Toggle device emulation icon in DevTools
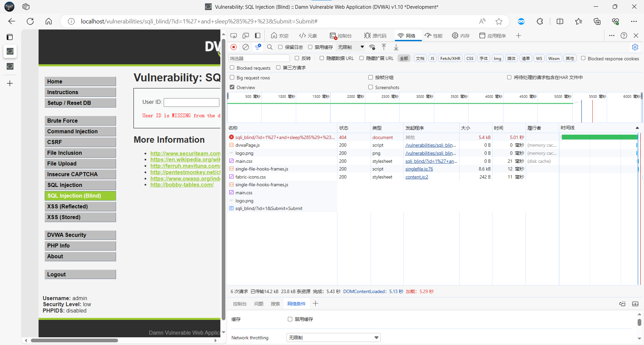Screen dimensions: 644x345 [x=246, y=36]
